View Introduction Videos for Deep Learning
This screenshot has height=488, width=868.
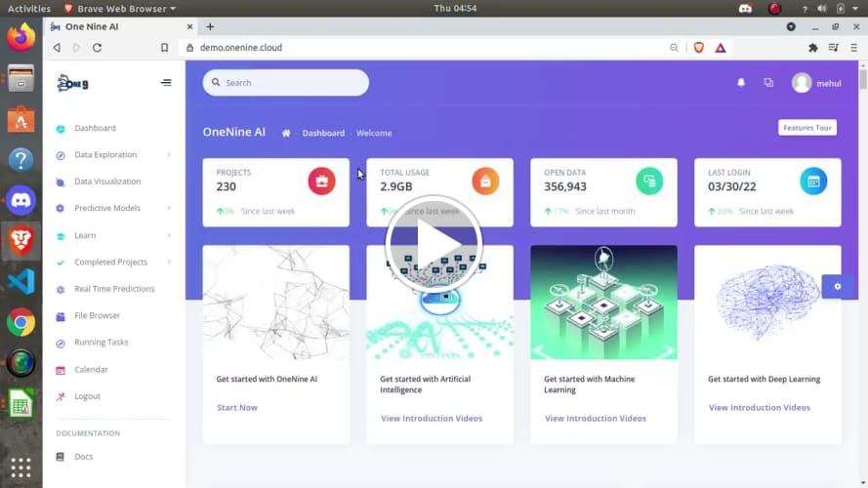pyautogui.click(x=759, y=408)
